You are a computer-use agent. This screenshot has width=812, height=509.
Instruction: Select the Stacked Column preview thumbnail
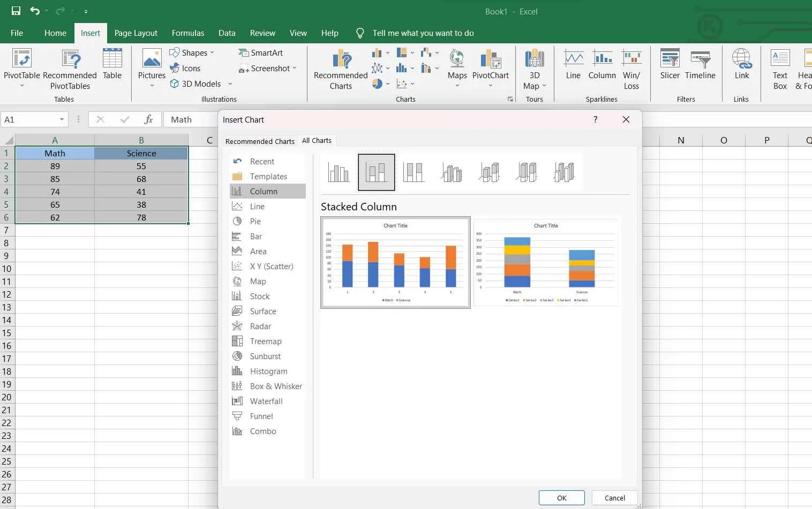pyautogui.click(x=395, y=262)
